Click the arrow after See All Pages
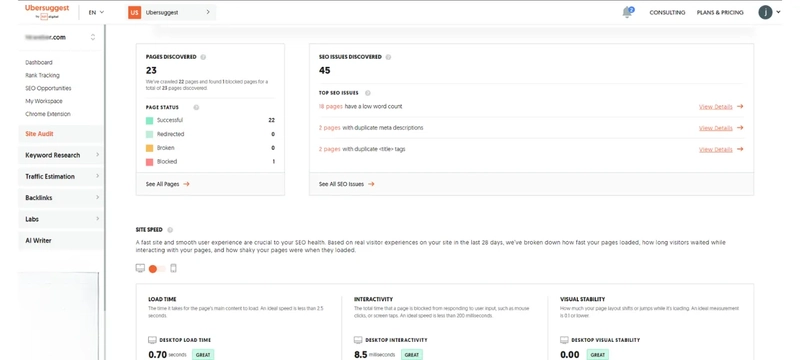 (x=186, y=184)
